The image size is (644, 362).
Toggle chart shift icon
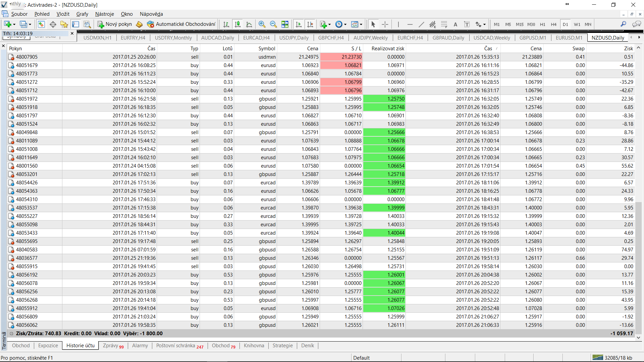coord(310,24)
